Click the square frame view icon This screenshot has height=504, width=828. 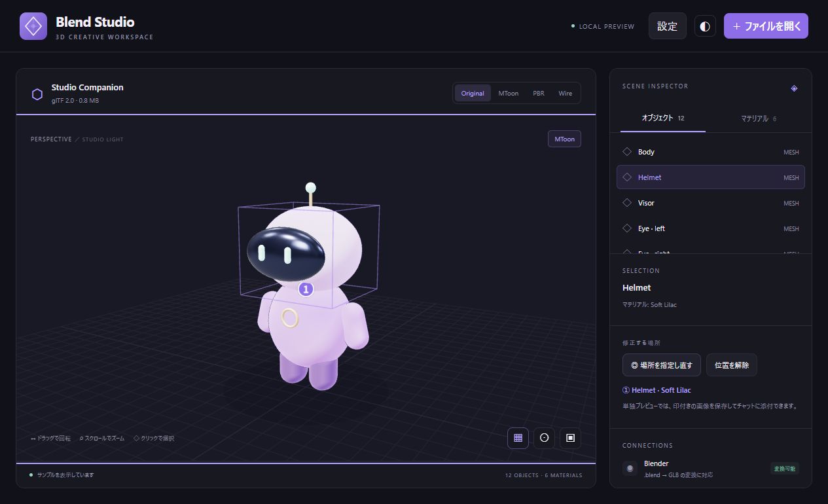(570, 438)
